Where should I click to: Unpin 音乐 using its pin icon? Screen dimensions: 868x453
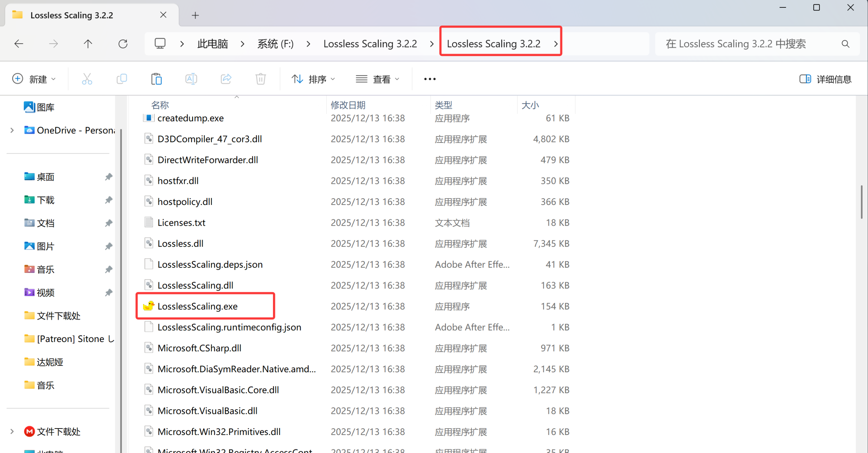pyautogui.click(x=108, y=269)
